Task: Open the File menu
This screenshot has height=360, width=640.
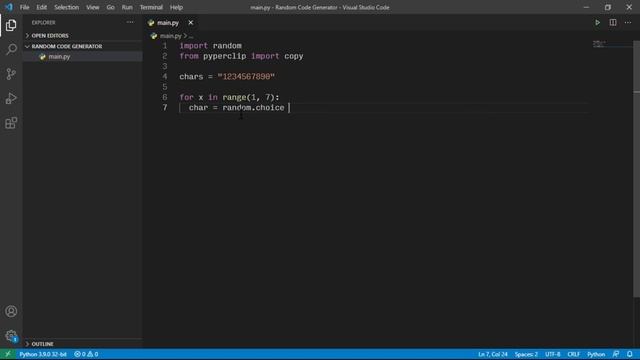Action: click(x=24, y=7)
